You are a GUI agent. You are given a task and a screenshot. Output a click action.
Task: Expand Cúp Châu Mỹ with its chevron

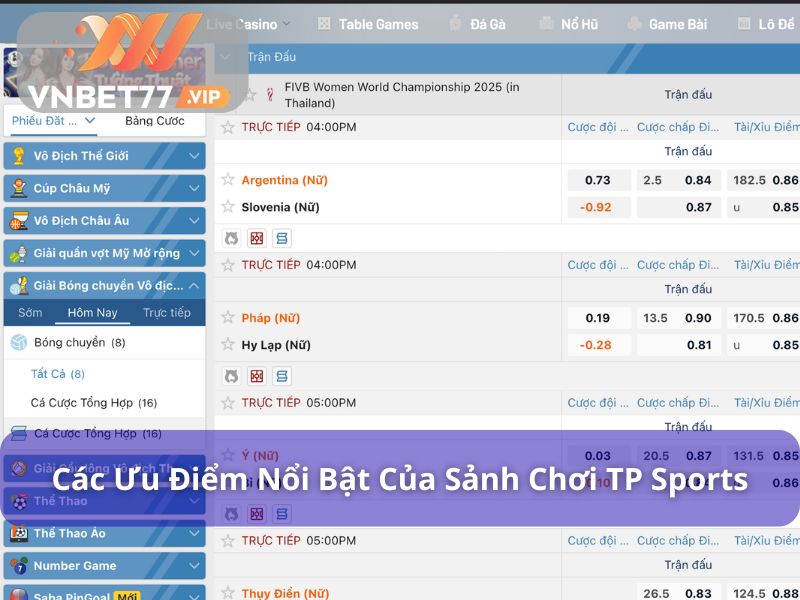tap(194, 188)
